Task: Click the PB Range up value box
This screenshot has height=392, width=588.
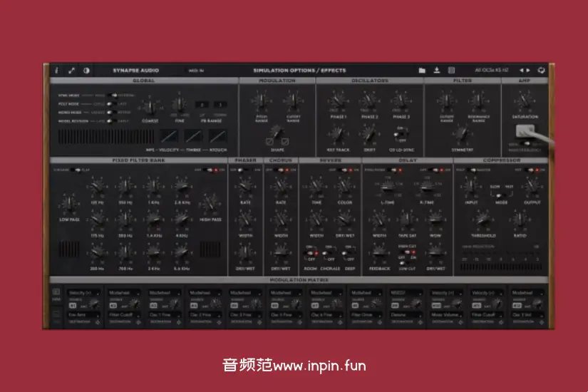Action: pos(202,105)
